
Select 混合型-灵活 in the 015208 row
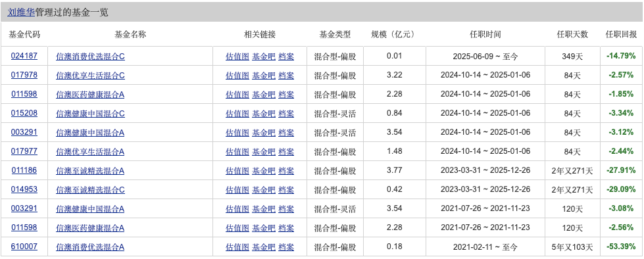[x=335, y=114]
